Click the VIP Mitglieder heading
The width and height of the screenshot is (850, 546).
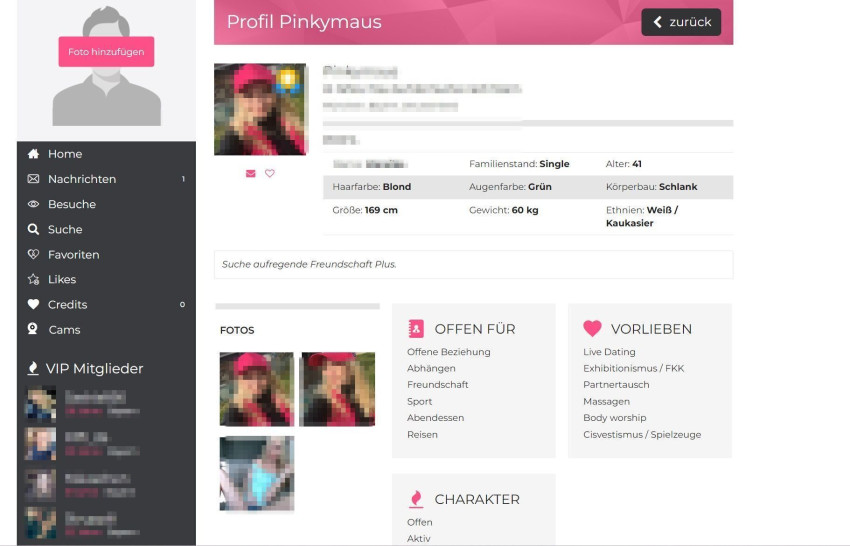coord(94,368)
